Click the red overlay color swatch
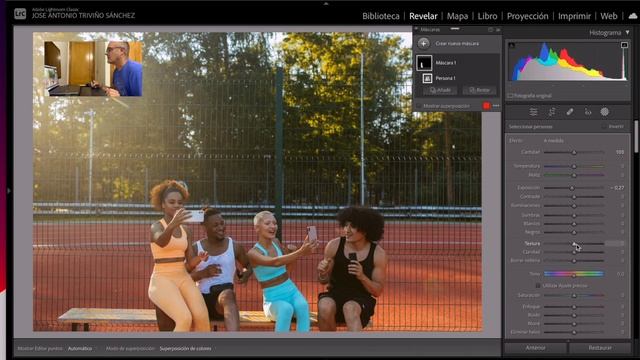 [x=486, y=106]
